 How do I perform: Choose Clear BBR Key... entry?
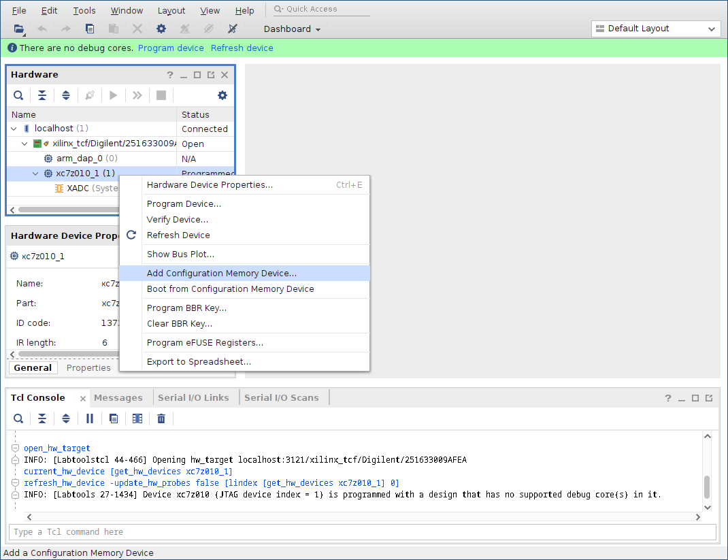(245, 324)
